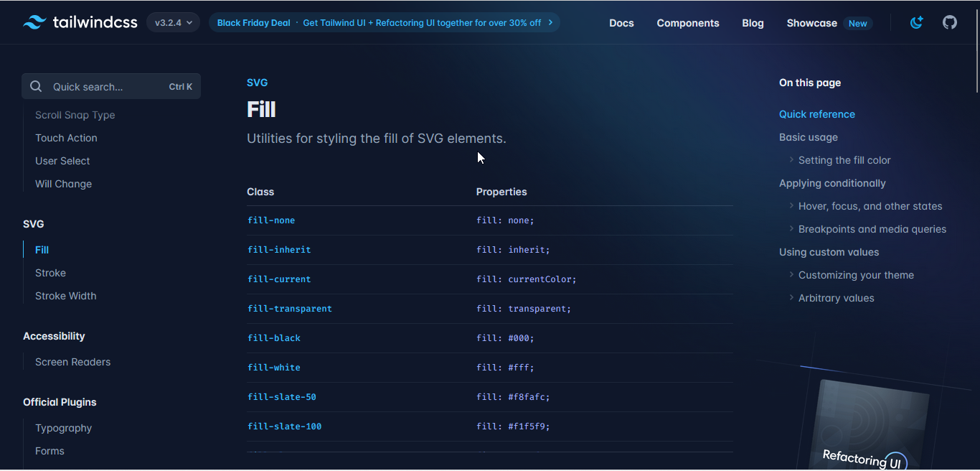
Task: Click the chevron by Breakpoints and media queries
Action: (791, 229)
